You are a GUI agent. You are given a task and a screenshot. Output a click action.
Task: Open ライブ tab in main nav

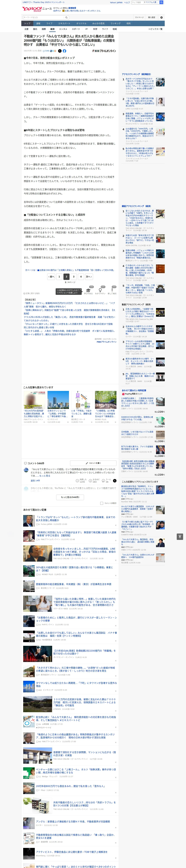49,24
